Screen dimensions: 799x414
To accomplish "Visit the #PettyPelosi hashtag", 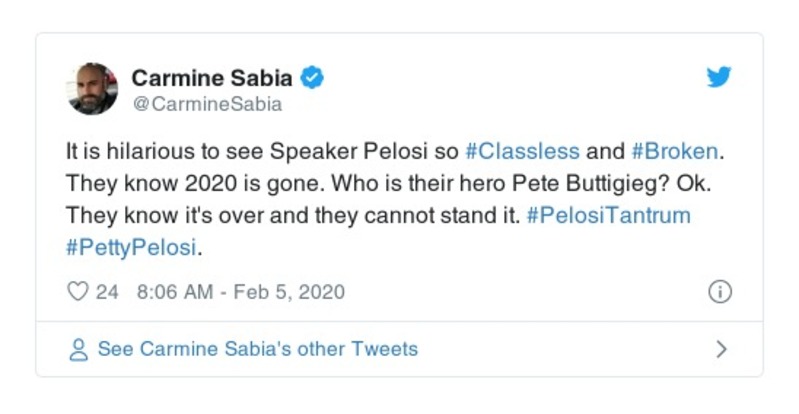I will (x=129, y=246).
